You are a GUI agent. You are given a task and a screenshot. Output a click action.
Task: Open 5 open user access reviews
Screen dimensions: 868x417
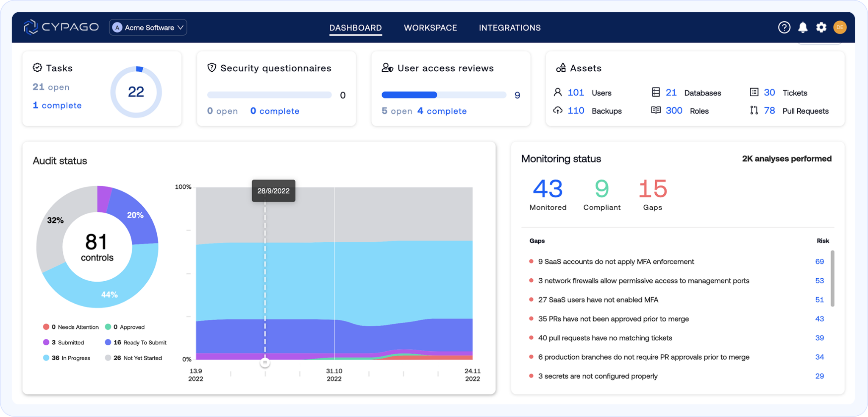pyautogui.click(x=397, y=111)
